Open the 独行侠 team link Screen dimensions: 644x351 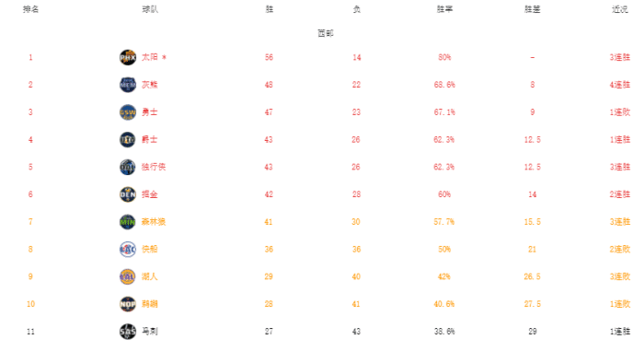pyautogui.click(x=154, y=167)
